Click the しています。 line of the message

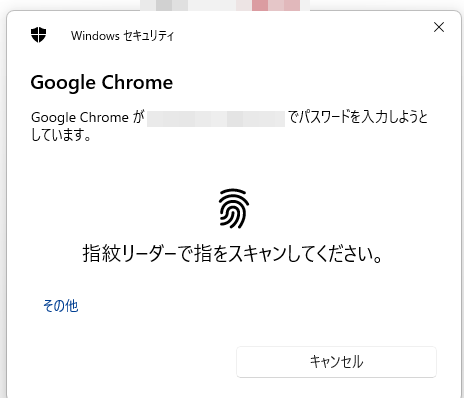[61, 135]
